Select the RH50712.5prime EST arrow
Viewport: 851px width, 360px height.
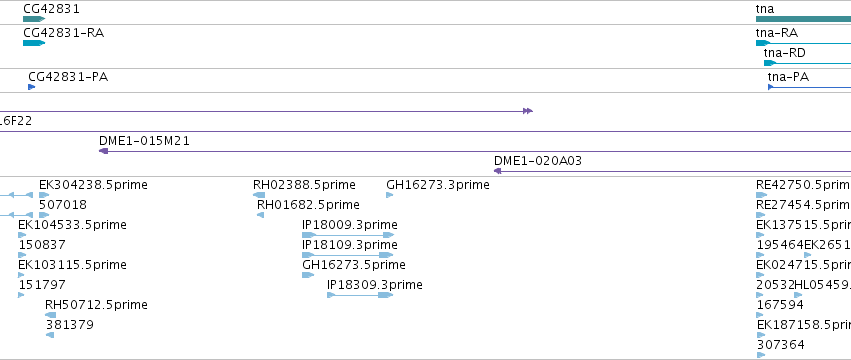[x=50, y=315]
